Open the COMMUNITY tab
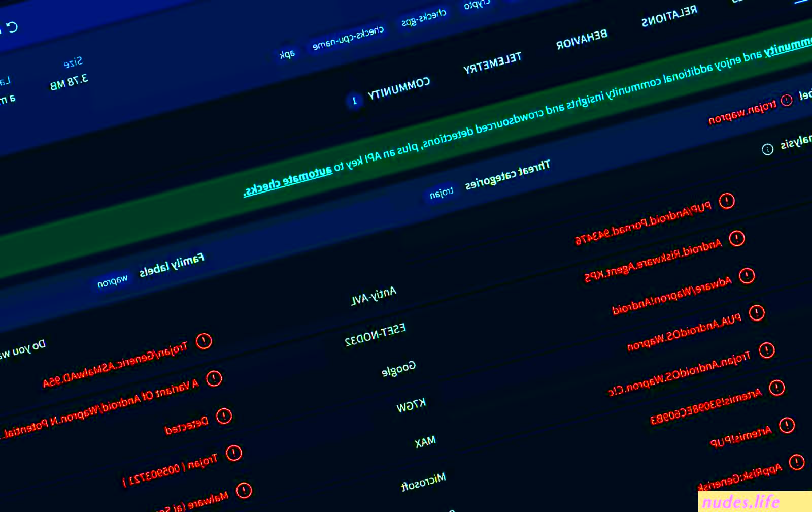Screen dimensions: 812x512 tap(398, 87)
